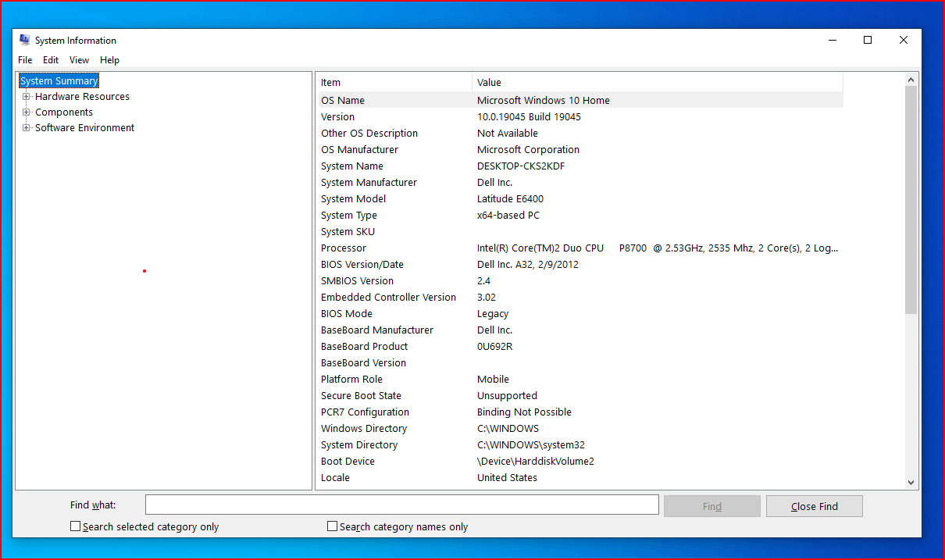This screenshot has height=560, width=945.
Task: Open the File menu
Action: [24, 59]
